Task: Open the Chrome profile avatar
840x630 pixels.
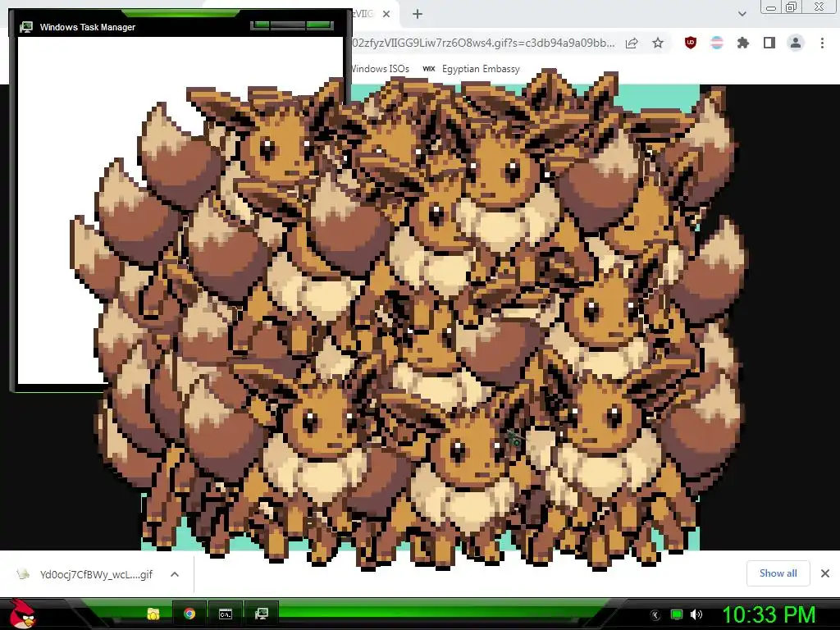Action: click(x=796, y=43)
